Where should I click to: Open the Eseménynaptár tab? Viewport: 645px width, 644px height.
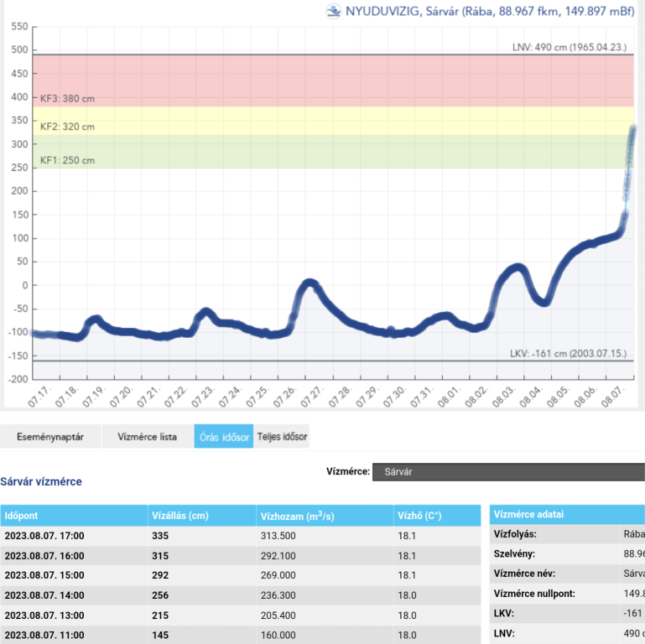[50, 437]
